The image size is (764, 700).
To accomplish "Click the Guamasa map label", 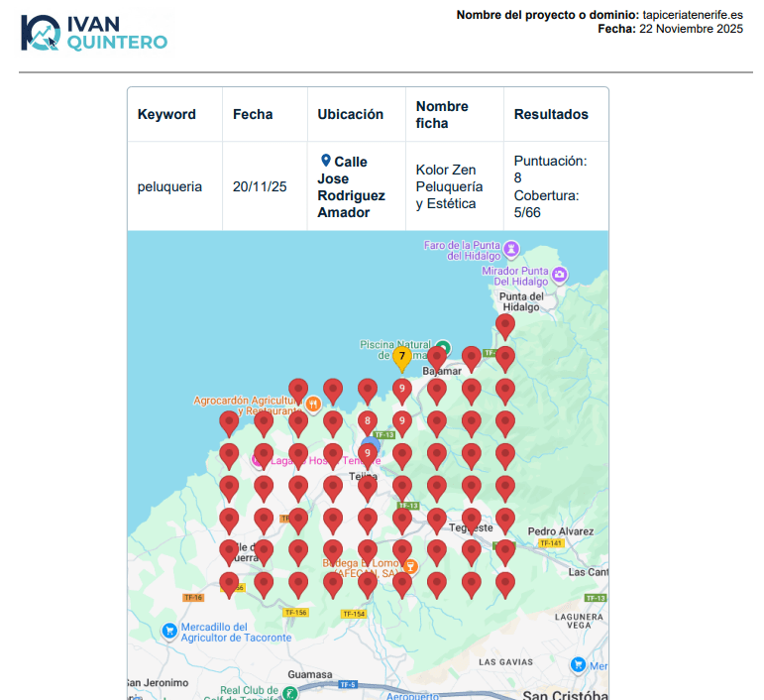I will click(x=310, y=674).
